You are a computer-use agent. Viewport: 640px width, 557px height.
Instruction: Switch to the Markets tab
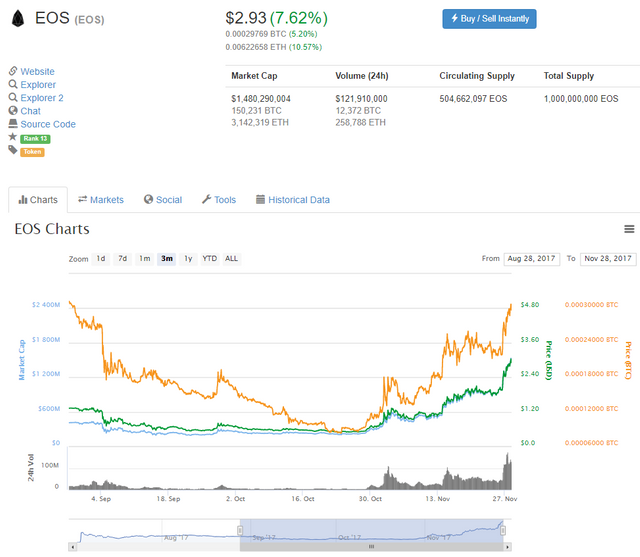tap(101, 200)
